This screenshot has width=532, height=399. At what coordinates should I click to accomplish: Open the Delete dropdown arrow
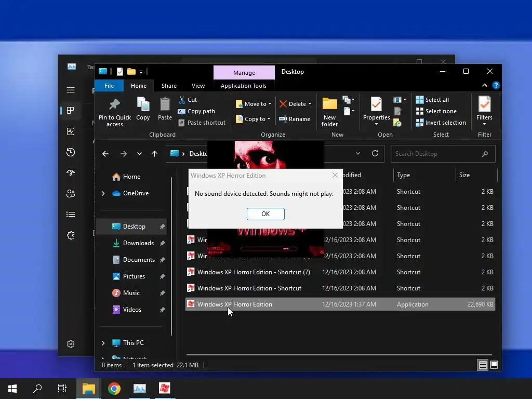tap(310, 104)
